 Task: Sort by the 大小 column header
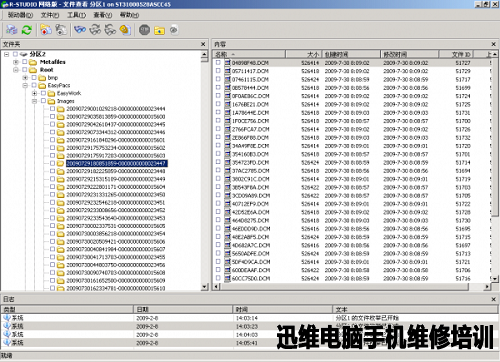point(304,54)
